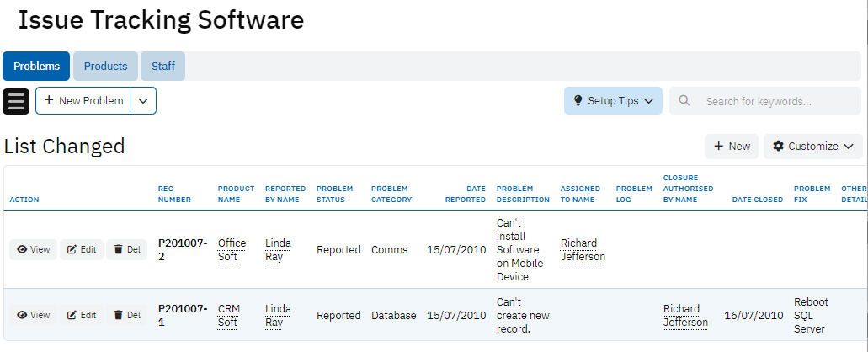868x352 pixels.
Task: Select the Problems tab
Action: click(x=36, y=67)
